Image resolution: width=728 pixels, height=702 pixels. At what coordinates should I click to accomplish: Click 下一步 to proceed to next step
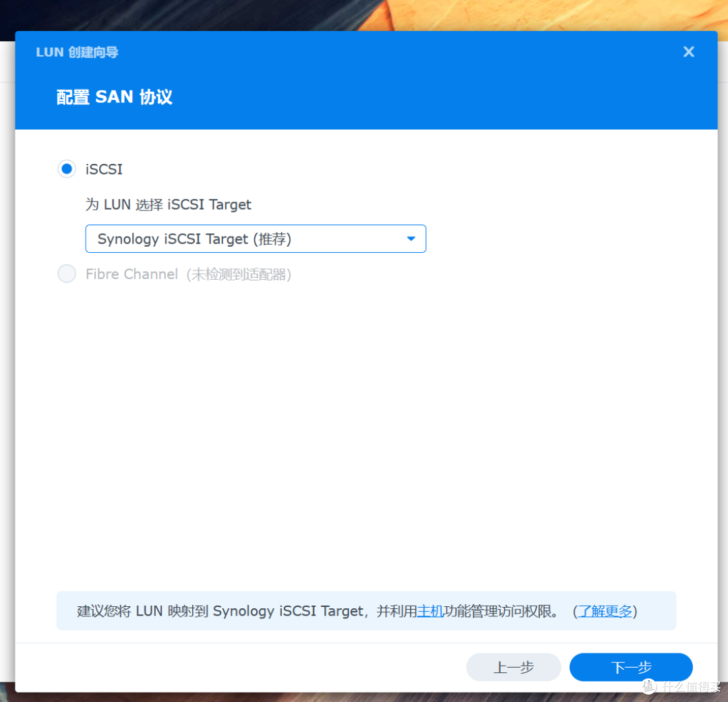631,667
